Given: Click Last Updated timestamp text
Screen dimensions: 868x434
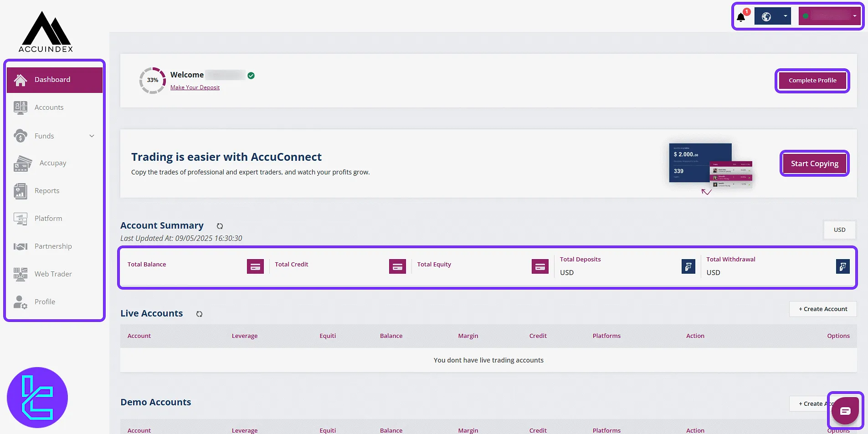Looking at the screenshot, I should pyautogui.click(x=181, y=238).
